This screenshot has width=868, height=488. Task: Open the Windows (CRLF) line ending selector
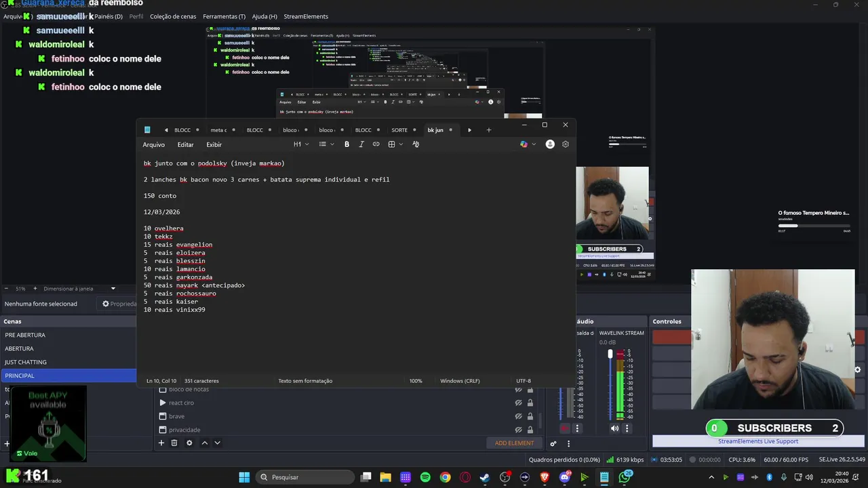[x=460, y=381]
